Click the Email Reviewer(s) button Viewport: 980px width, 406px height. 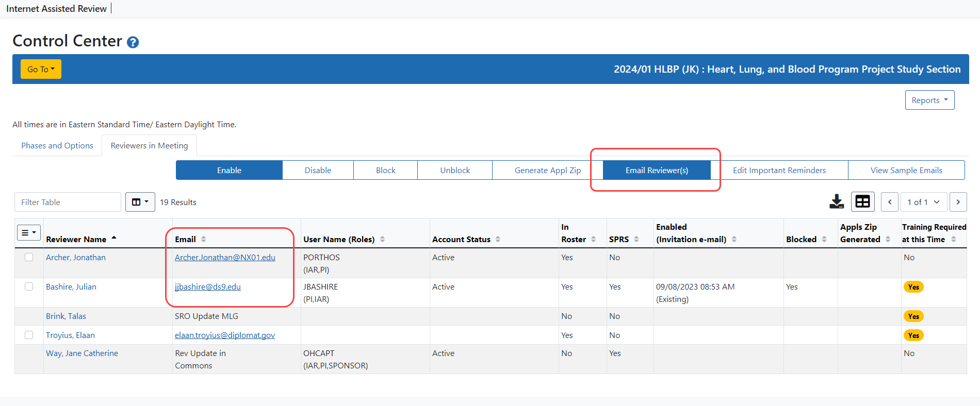(x=657, y=170)
